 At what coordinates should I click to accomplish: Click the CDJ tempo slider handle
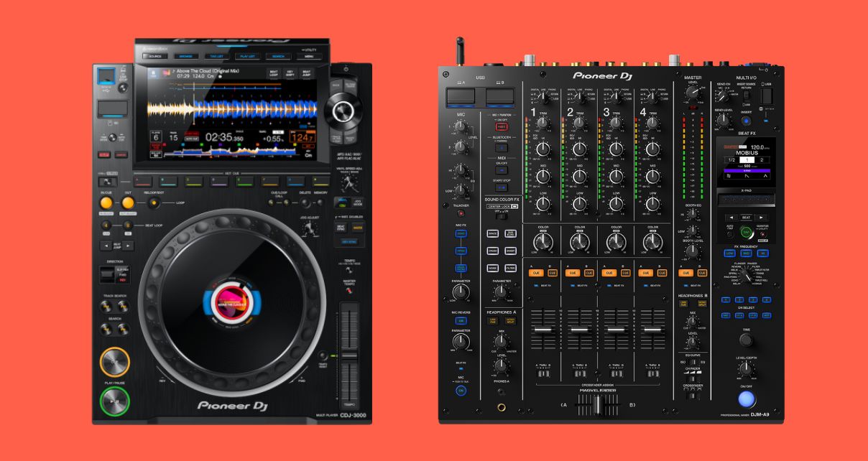[348, 355]
